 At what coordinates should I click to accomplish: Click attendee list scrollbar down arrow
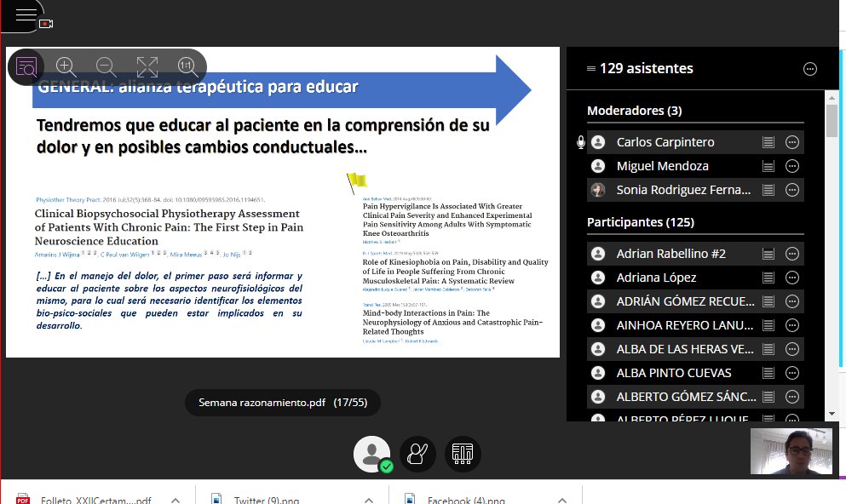[832, 414]
